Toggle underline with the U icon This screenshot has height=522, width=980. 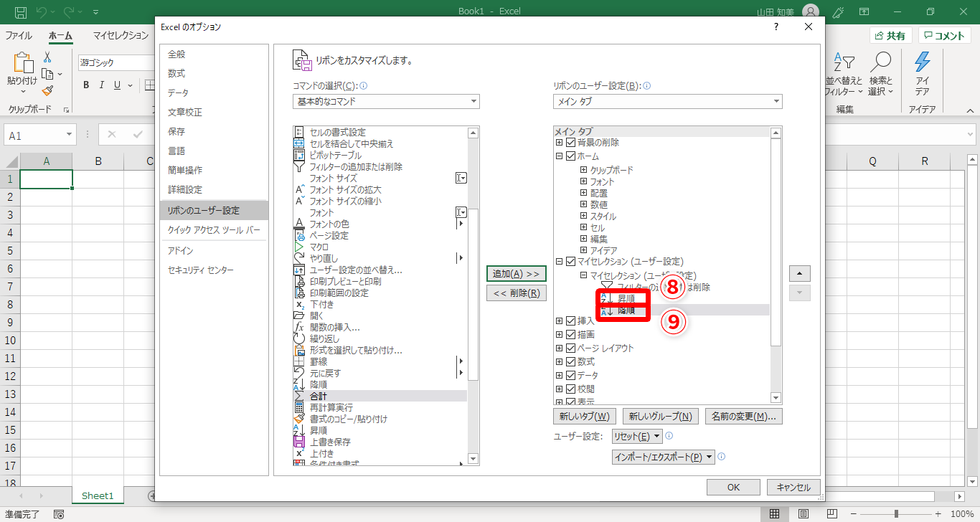(118, 85)
